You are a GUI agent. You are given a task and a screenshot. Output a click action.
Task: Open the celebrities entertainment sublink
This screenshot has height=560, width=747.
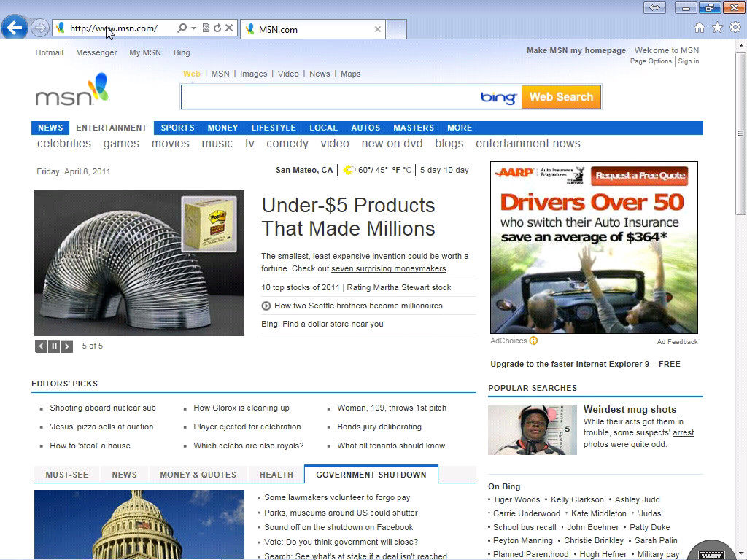[x=64, y=144]
